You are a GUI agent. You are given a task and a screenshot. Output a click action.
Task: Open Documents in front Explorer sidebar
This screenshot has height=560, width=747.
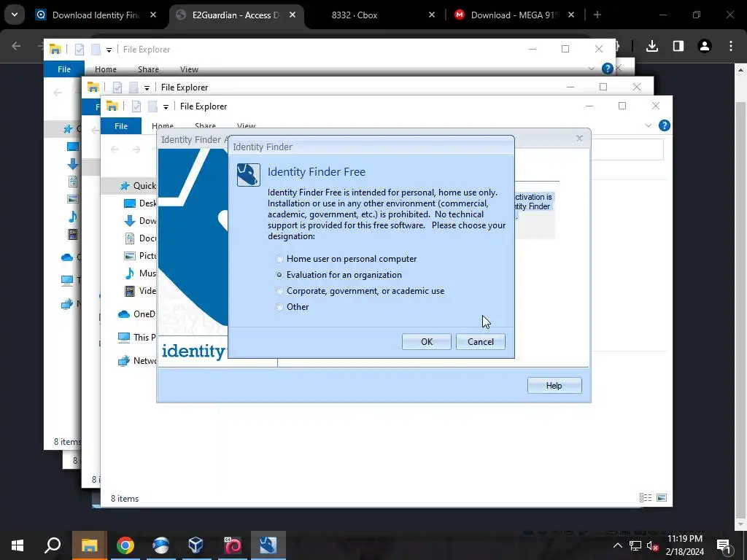[140, 238]
